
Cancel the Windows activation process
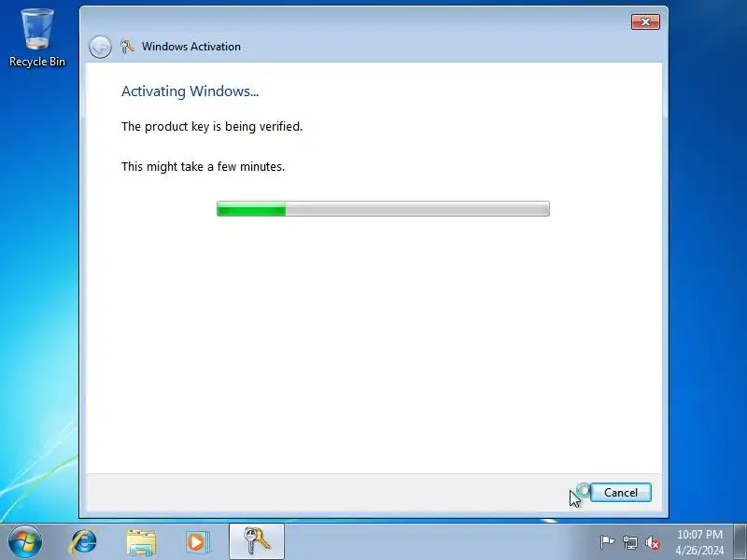pyautogui.click(x=620, y=493)
